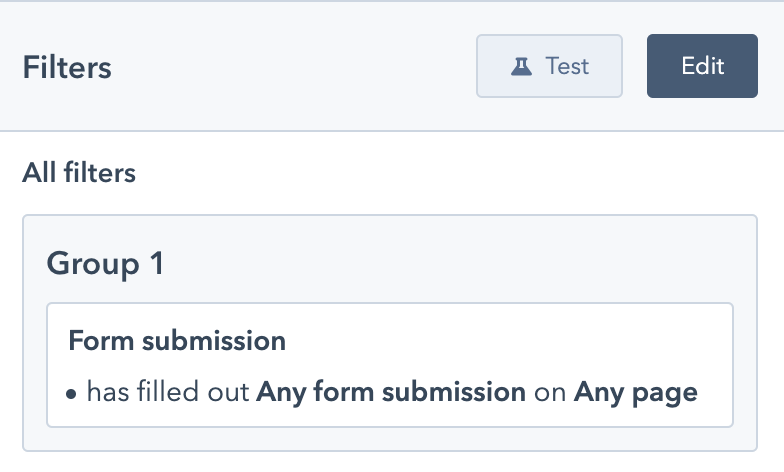Image resolution: width=784 pixels, height=472 pixels.
Task: Click the bullet before 'has filled out'
Action: tap(71, 394)
